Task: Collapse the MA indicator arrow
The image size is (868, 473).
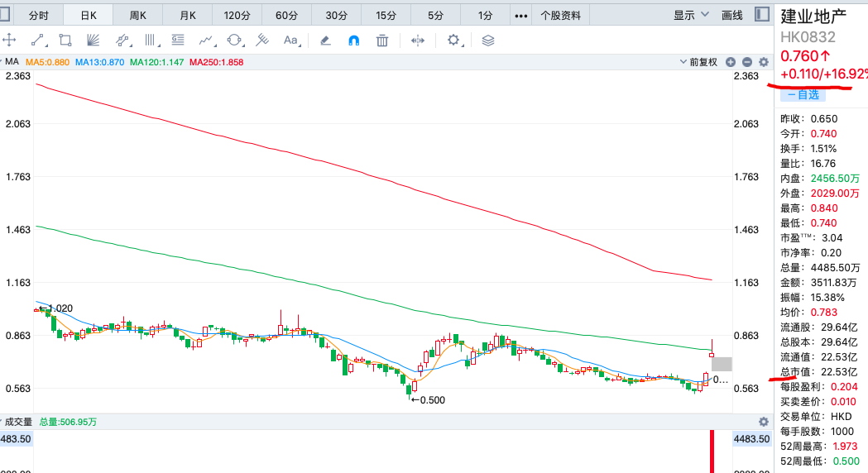Action: [x=2, y=61]
